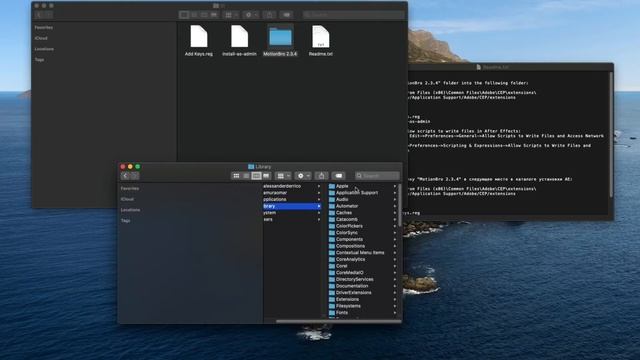Expand the Application Support arrow
This screenshot has width=640, height=360.
click(395, 193)
